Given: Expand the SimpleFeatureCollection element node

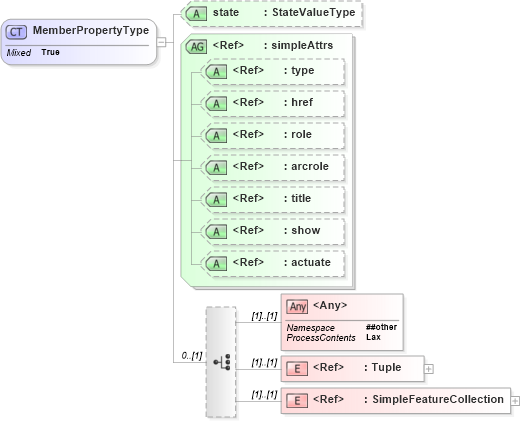Looking at the screenshot, I should 515,401.
